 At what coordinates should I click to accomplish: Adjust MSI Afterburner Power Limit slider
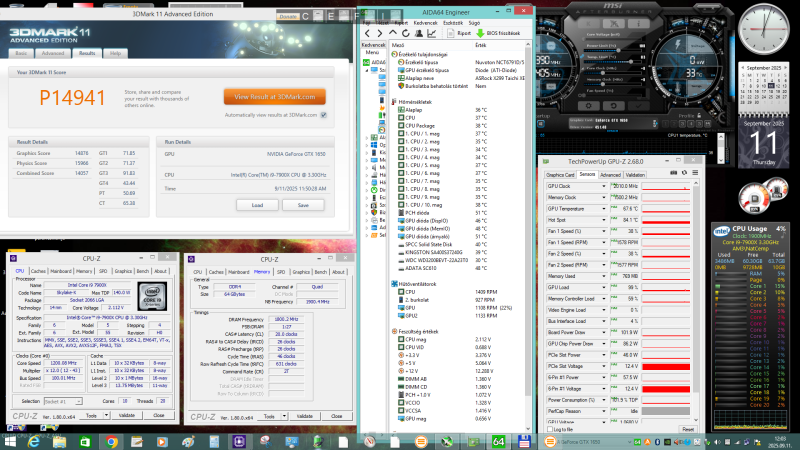click(614, 51)
